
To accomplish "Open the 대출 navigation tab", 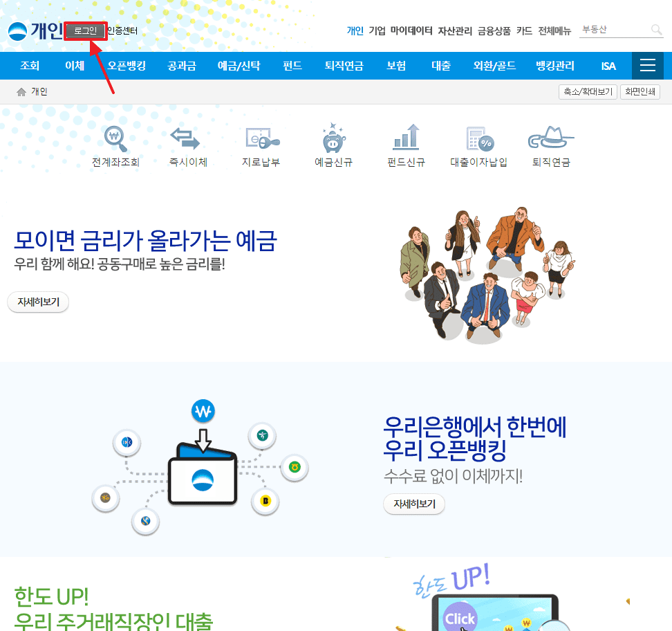I will [441, 66].
